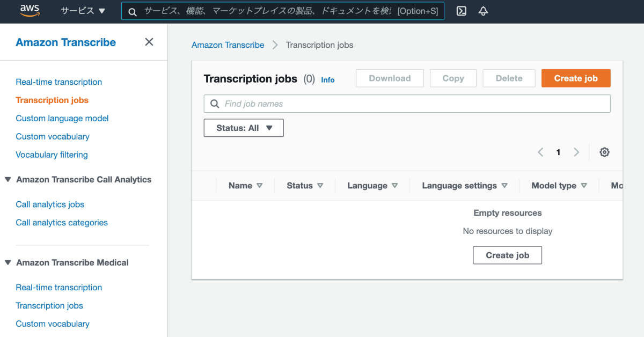Select page number 1 in pagination
Screen dimensions: 644x337
[x=558, y=152]
